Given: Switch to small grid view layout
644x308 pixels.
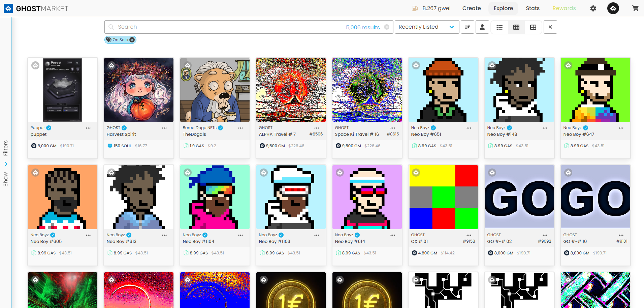Looking at the screenshot, I should [516, 27].
